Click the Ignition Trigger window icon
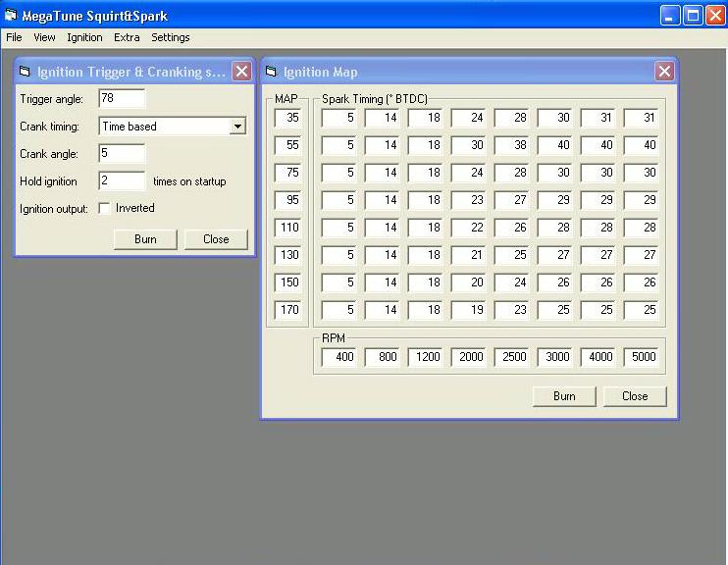Screen dimensions: 728x565 coord(26,72)
